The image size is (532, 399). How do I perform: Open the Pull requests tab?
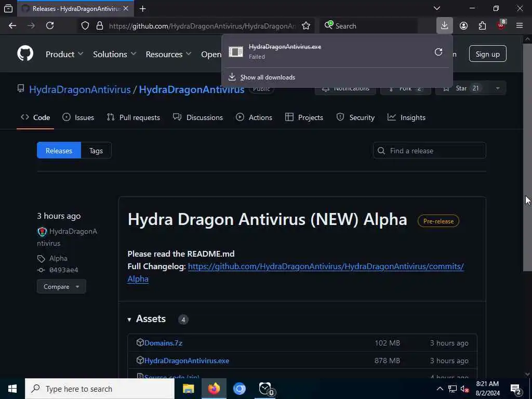click(134, 117)
